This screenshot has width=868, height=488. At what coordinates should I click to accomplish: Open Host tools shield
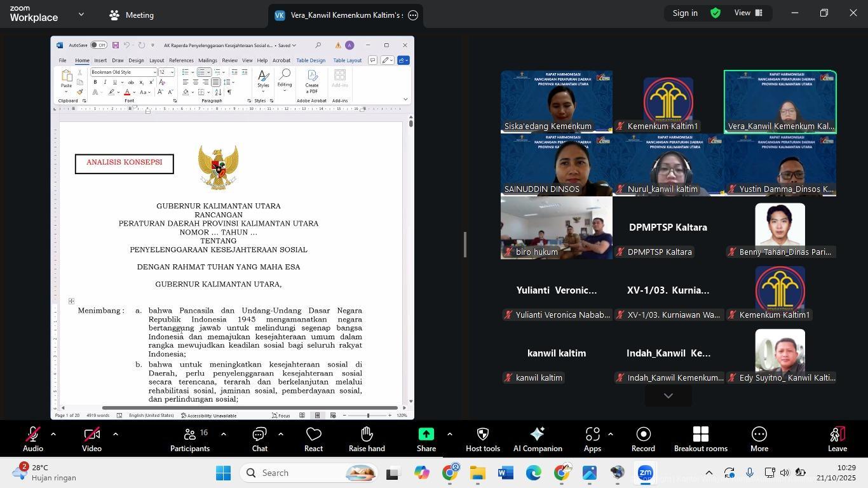(x=482, y=439)
